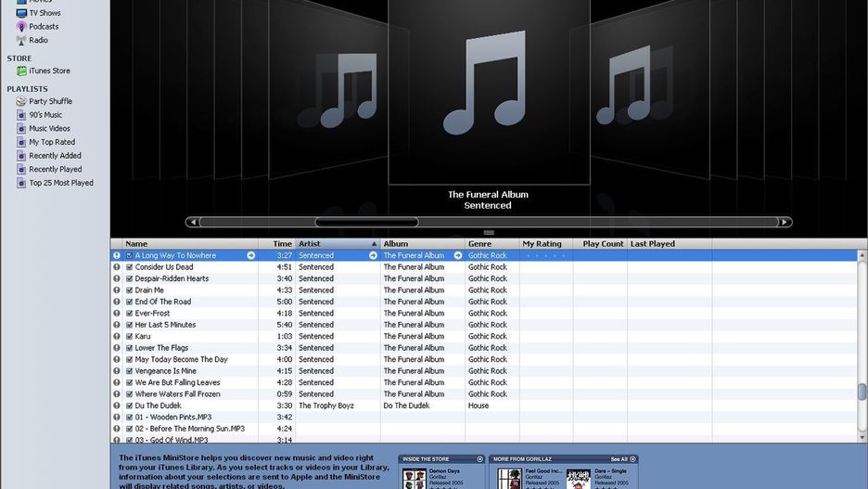Click the Cover Flow scrollbar left arrow
The height and width of the screenshot is (489, 868).
193,222
